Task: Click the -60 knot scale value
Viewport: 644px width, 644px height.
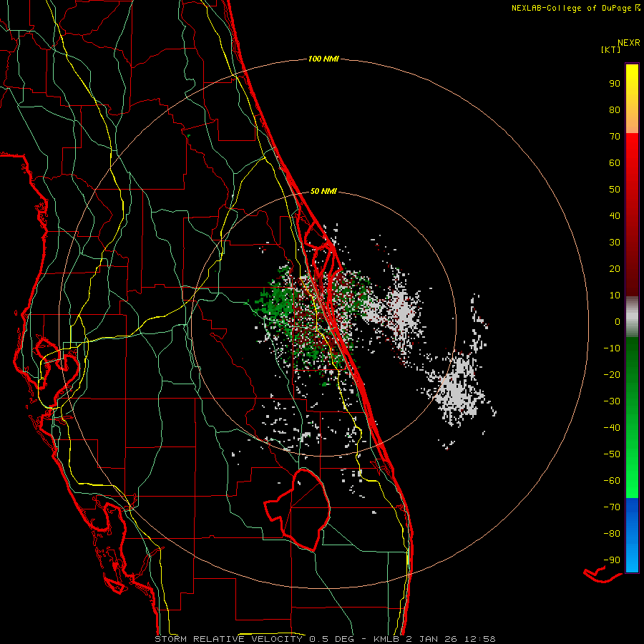Action: click(x=612, y=481)
